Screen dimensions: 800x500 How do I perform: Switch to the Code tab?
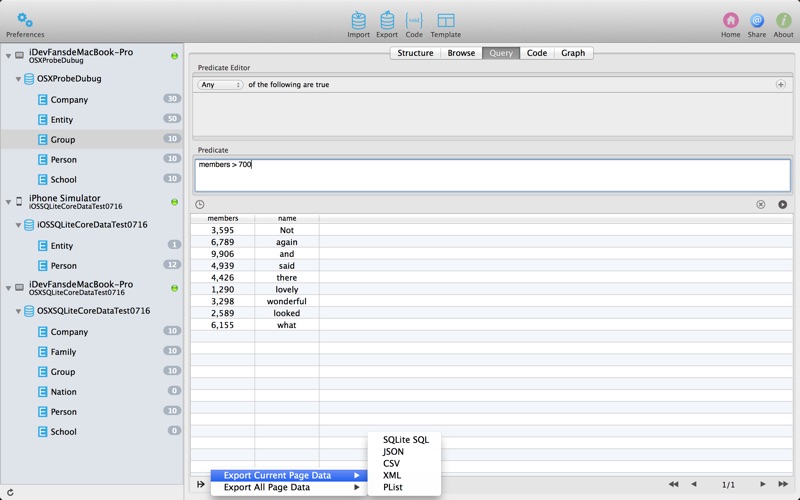537,53
